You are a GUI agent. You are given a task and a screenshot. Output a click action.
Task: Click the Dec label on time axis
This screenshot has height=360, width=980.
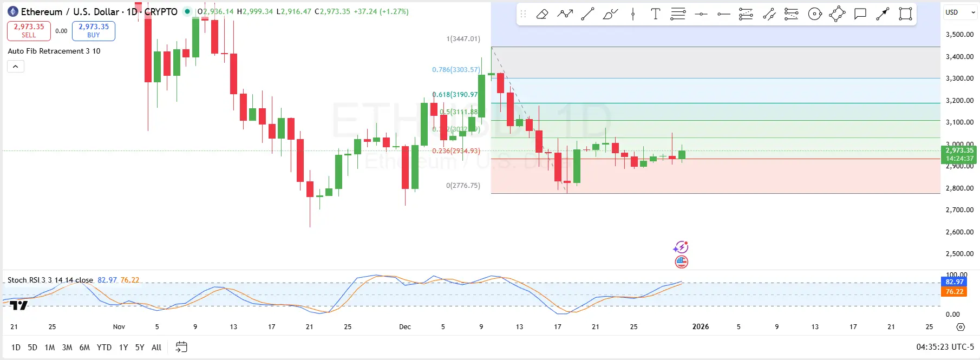(x=405, y=326)
